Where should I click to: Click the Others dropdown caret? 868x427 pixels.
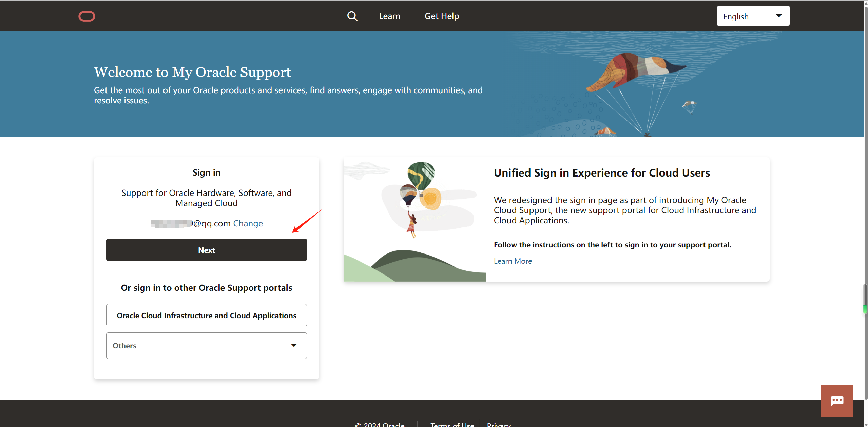pos(294,345)
